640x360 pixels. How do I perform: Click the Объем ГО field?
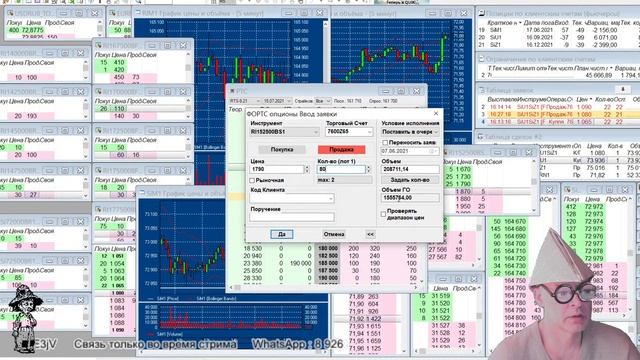(x=410, y=198)
